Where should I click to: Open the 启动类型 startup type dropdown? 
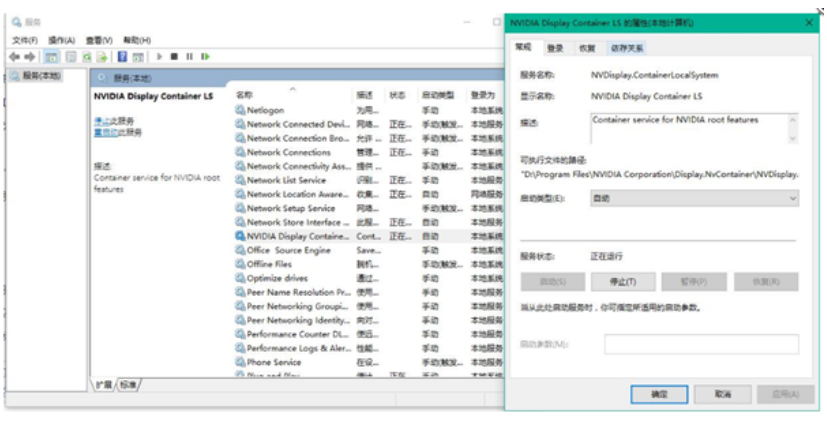coord(694,199)
